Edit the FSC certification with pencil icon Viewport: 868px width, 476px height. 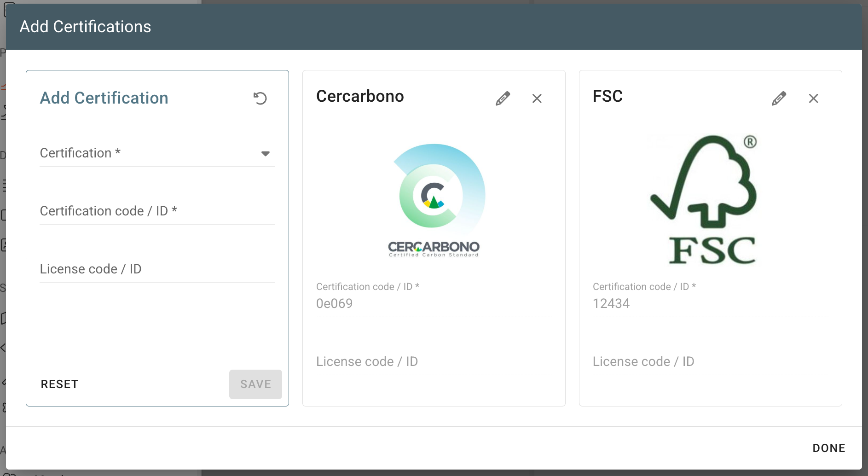(779, 98)
